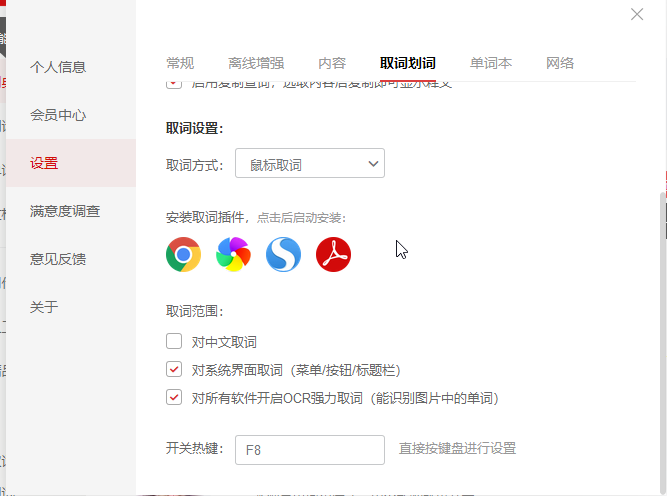Open the 网络 tab
667x496 pixels.
(560, 63)
